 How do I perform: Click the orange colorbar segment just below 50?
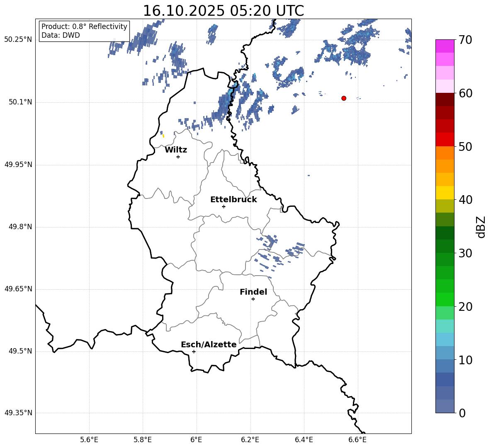click(445, 153)
